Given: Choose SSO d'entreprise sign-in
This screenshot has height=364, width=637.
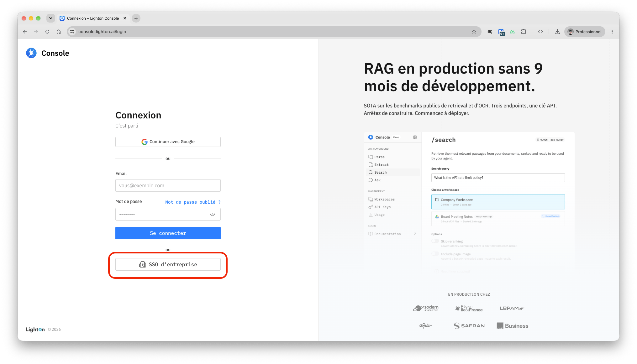Looking at the screenshot, I should (168, 264).
